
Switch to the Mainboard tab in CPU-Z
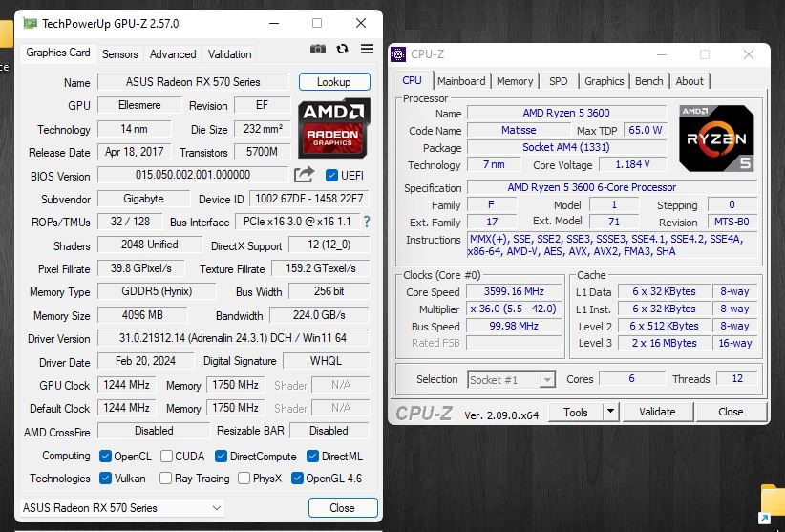[x=461, y=81]
